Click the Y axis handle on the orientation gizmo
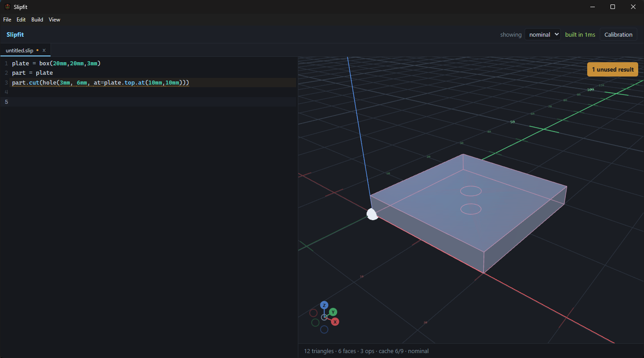This screenshot has width=644, height=358. tap(333, 312)
